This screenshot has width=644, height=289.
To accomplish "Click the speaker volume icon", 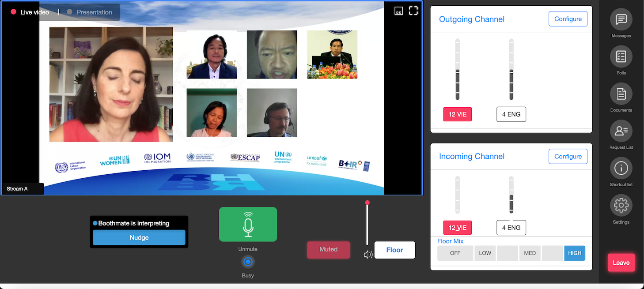I will (x=368, y=255).
